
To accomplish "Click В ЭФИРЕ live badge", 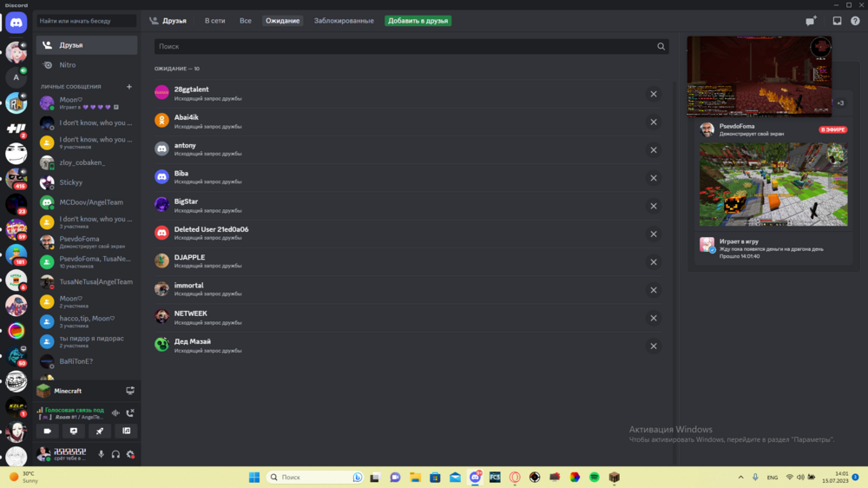I will [833, 129].
